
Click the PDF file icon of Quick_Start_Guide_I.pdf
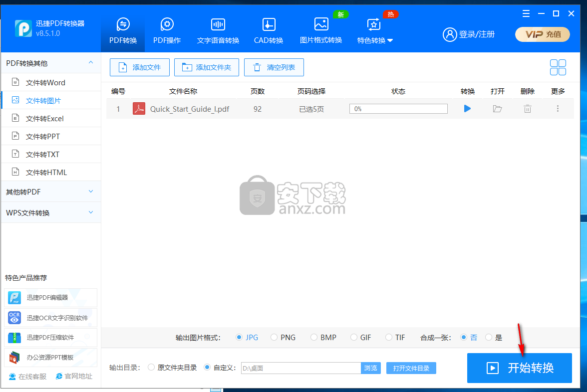tap(139, 109)
